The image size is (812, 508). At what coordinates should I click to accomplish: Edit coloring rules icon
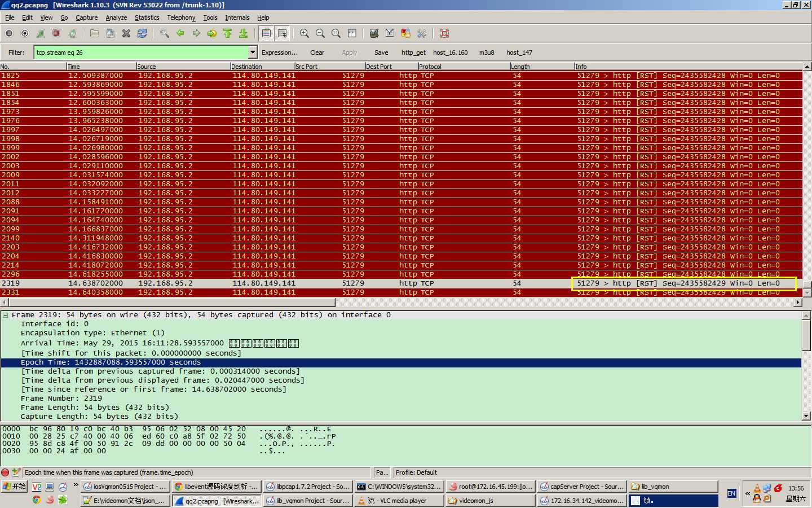[405, 33]
